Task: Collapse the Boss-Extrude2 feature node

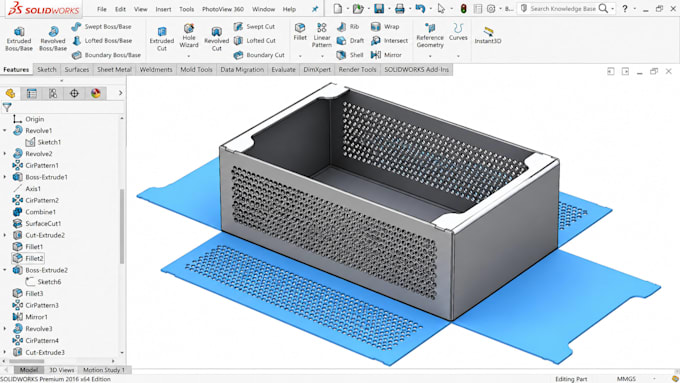Action: click(x=5, y=270)
